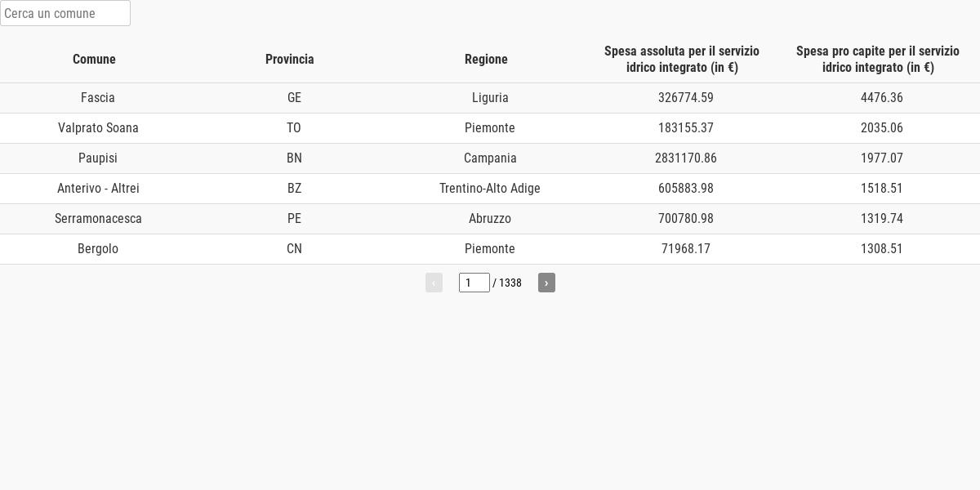Select the Serramonacesca row

point(490,219)
